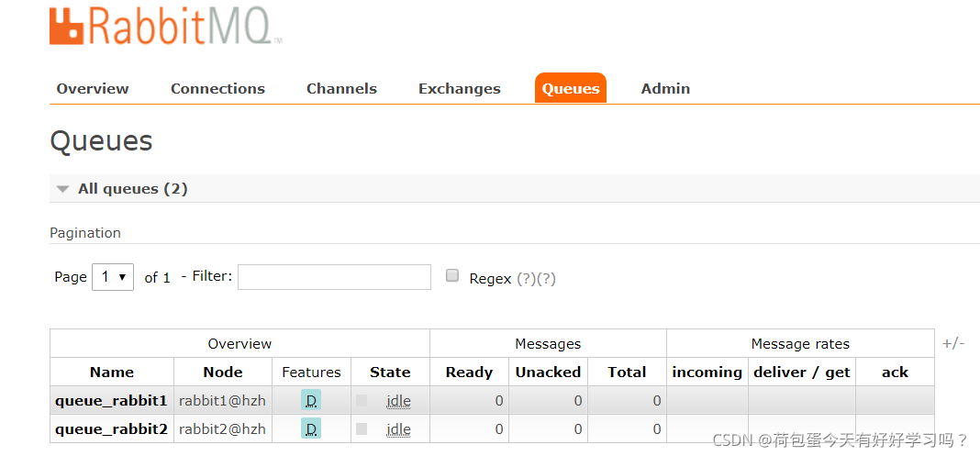Sort by deliver / get column
Viewport: 980px width, 456px height.
pos(802,373)
